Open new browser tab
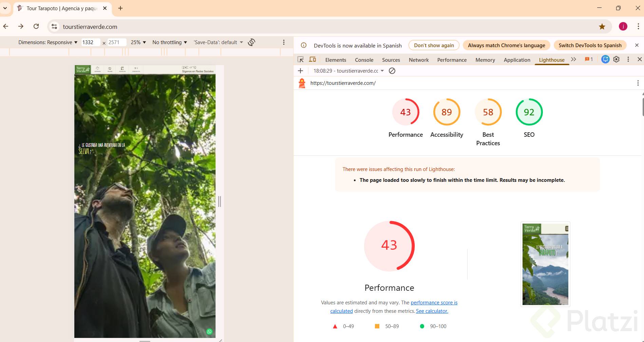This screenshot has height=342, width=644. point(120,8)
